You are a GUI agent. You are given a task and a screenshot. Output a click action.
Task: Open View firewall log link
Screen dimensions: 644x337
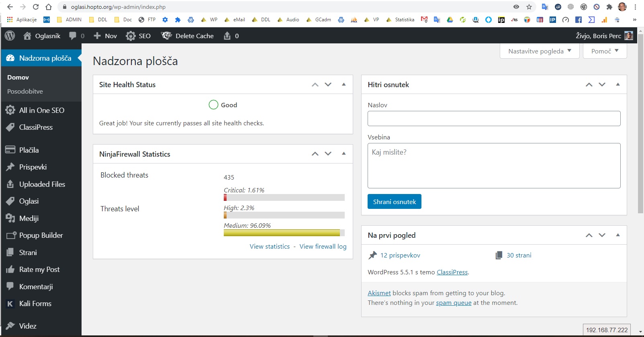[x=323, y=247]
